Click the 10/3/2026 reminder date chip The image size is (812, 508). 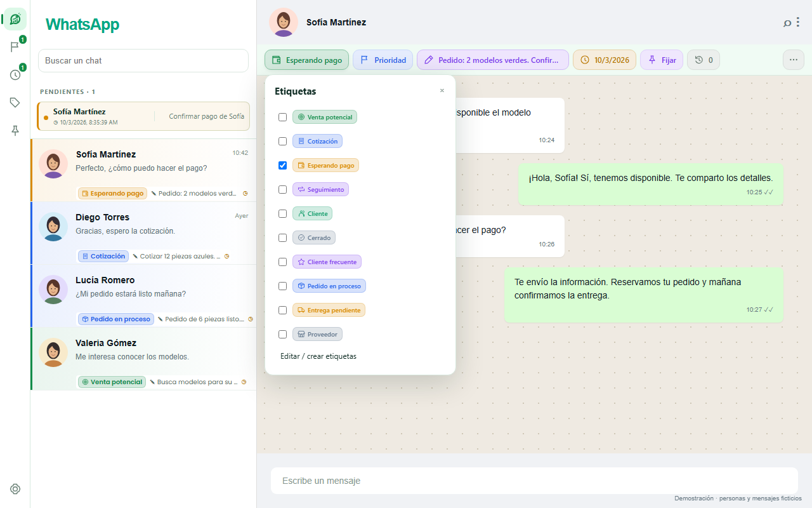coord(605,60)
